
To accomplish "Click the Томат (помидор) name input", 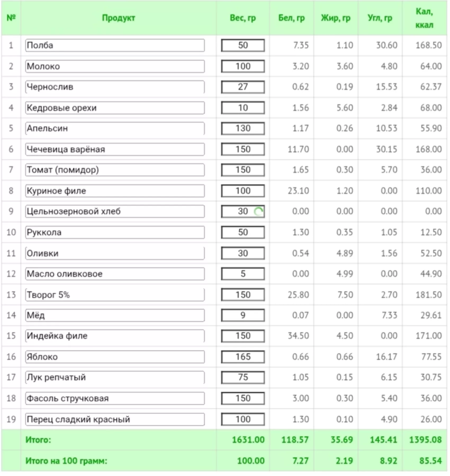I will (115, 170).
